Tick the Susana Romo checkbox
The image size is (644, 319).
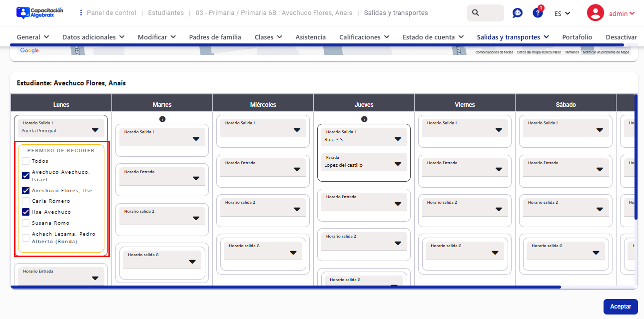click(x=25, y=223)
